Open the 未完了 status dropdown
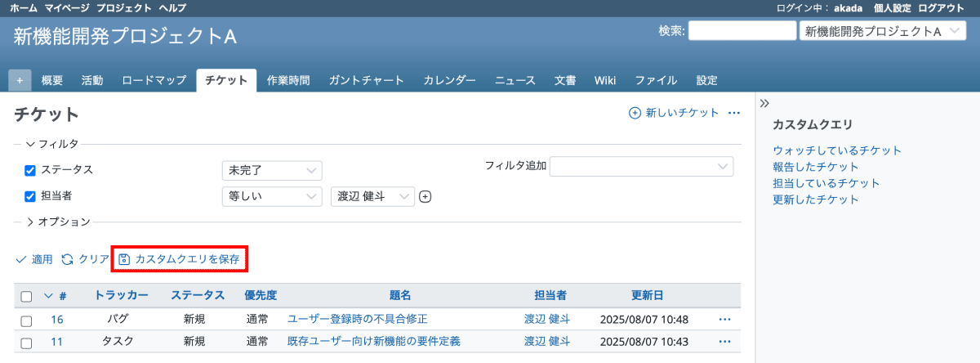 click(272, 170)
